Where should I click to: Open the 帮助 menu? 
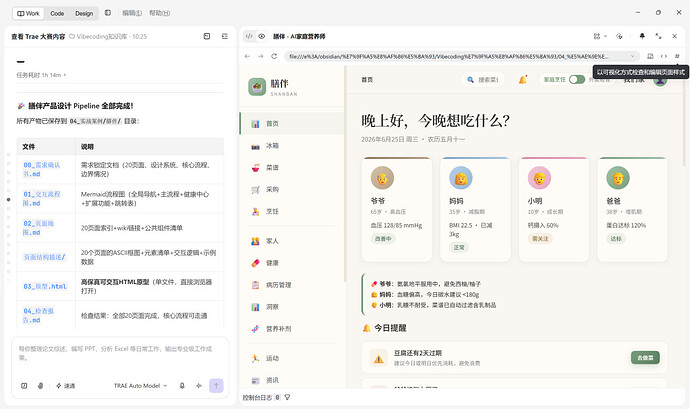pos(159,13)
